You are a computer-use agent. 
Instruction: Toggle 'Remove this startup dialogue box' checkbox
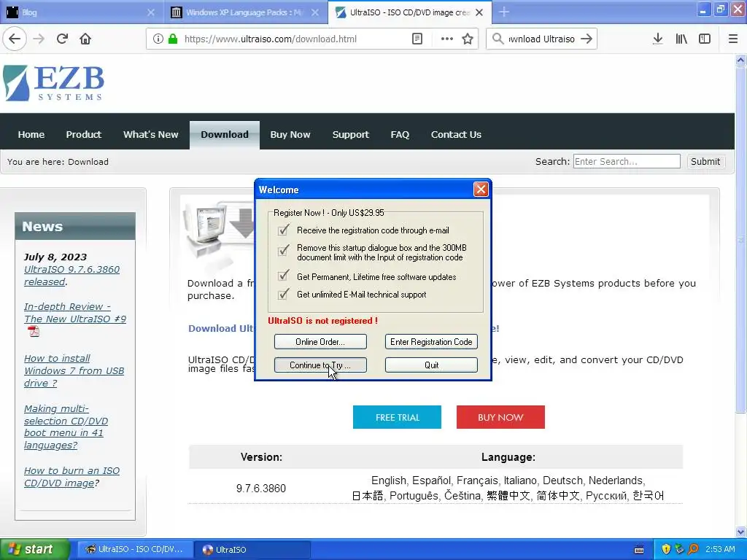click(283, 250)
